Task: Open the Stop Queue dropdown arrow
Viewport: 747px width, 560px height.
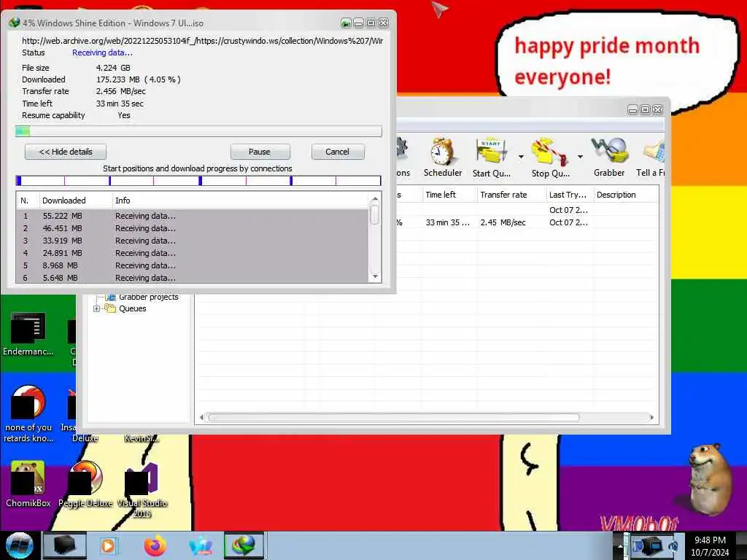Action: tap(580, 157)
